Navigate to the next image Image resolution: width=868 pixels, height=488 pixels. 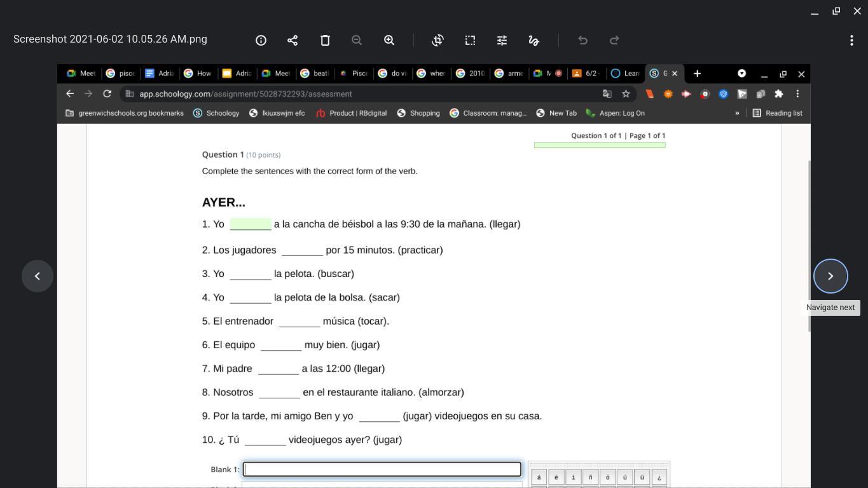830,276
